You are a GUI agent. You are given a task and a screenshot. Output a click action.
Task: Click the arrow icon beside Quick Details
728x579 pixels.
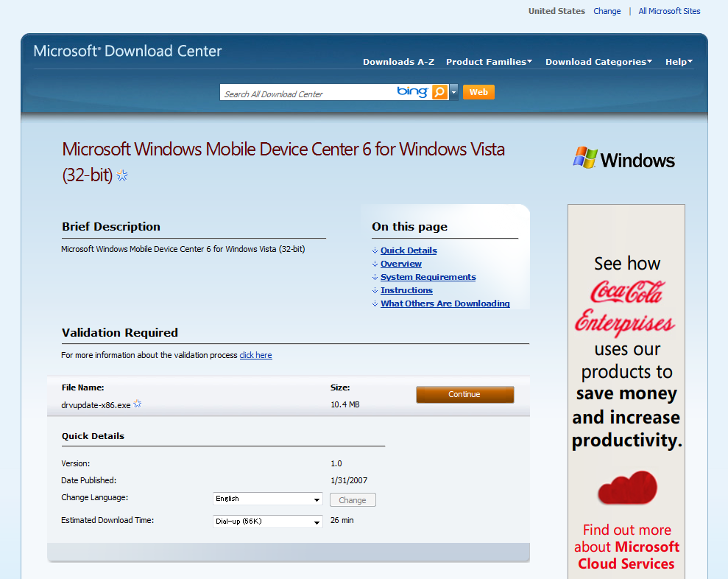pyautogui.click(x=375, y=250)
